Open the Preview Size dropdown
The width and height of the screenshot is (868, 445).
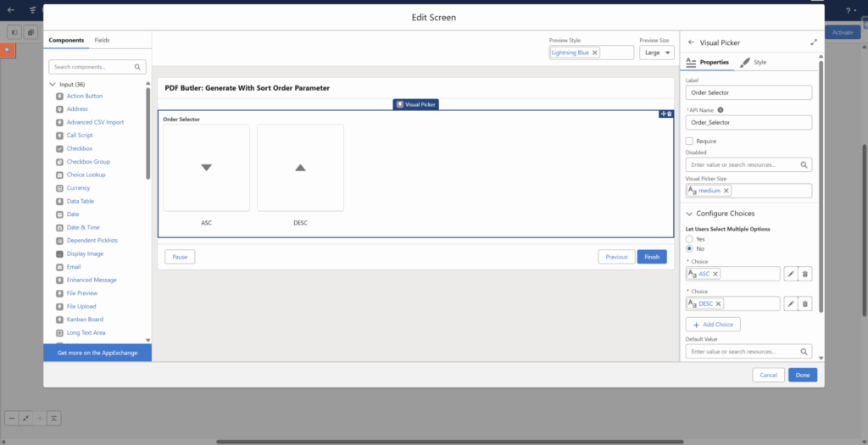(x=657, y=53)
